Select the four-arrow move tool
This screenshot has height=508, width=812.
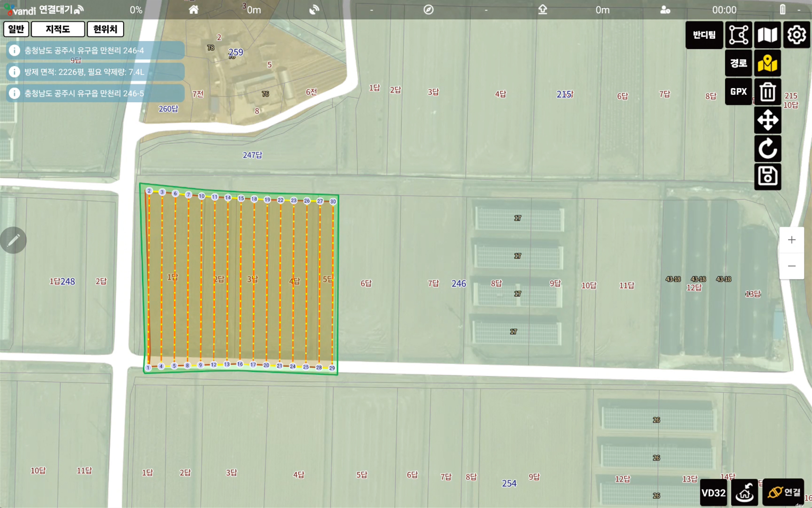coord(767,120)
